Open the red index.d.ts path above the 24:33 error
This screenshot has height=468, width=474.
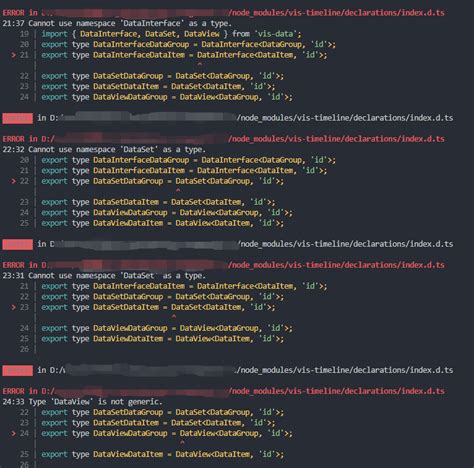pyautogui.click(x=223, y=391)
